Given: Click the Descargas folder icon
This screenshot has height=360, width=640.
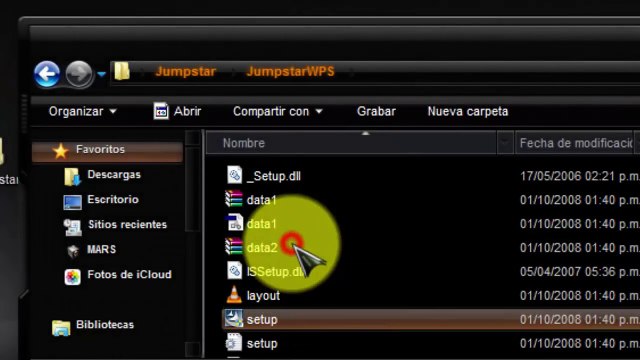Looking at the screenshot, I should [73, 176].
